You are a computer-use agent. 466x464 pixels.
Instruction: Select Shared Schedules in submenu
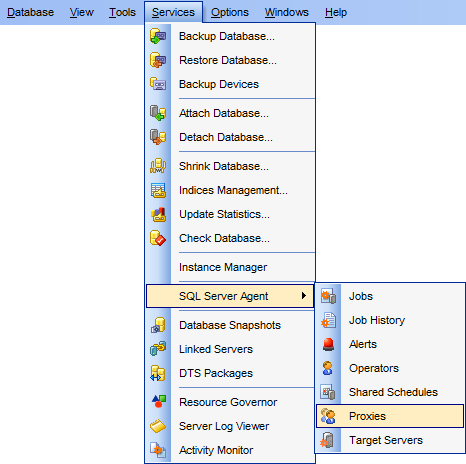coord(390,392)
